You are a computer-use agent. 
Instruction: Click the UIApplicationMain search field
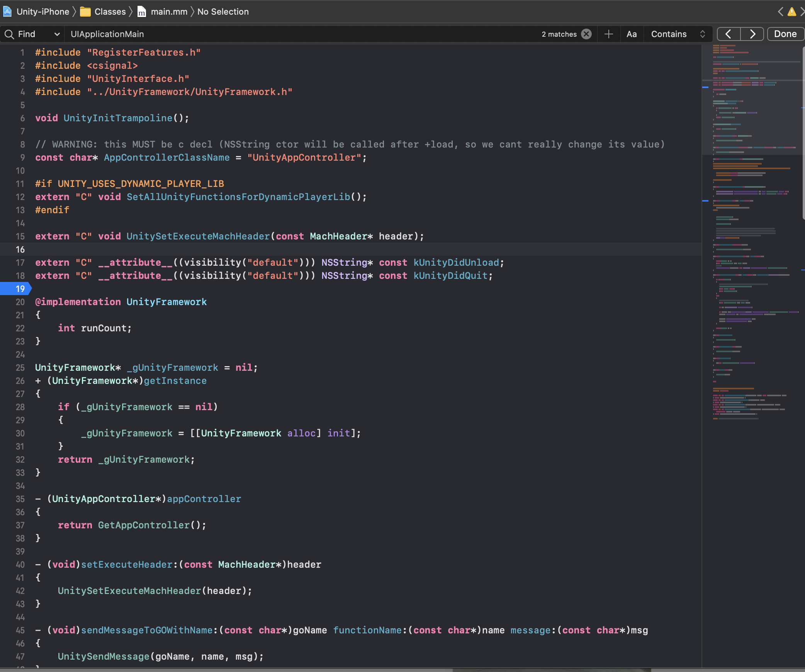click(301, 34)
